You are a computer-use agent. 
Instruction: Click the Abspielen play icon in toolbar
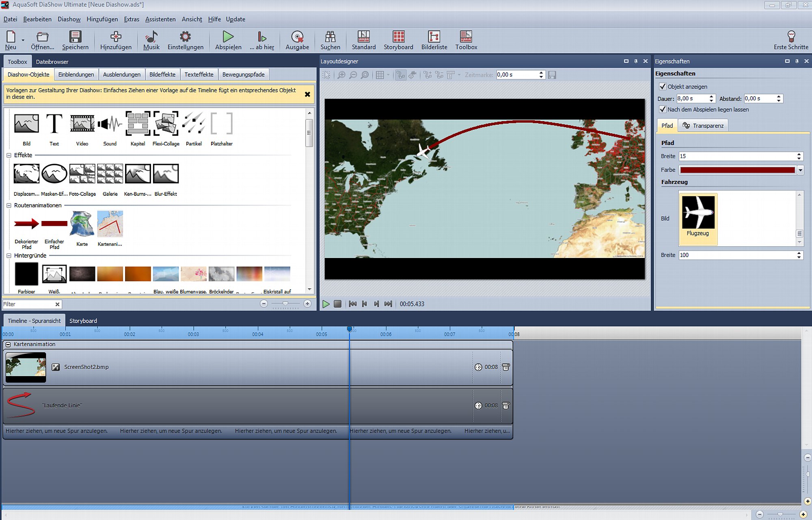tap(228, 37)
